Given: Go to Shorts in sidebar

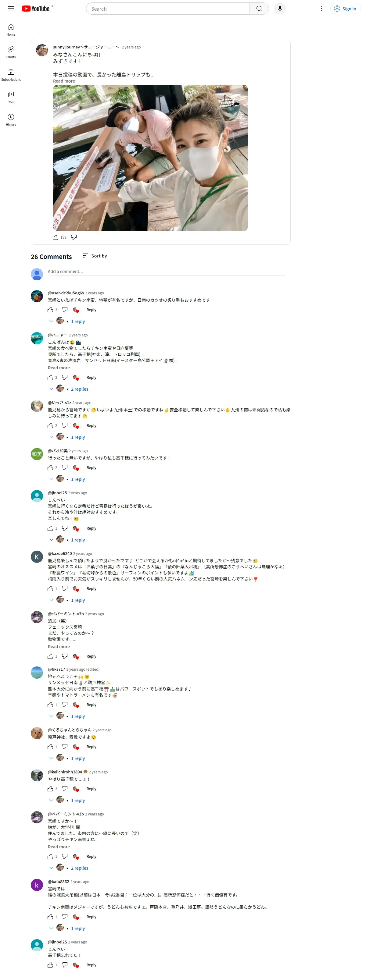Looking at the screenshot, I should [x=11, y=52].
